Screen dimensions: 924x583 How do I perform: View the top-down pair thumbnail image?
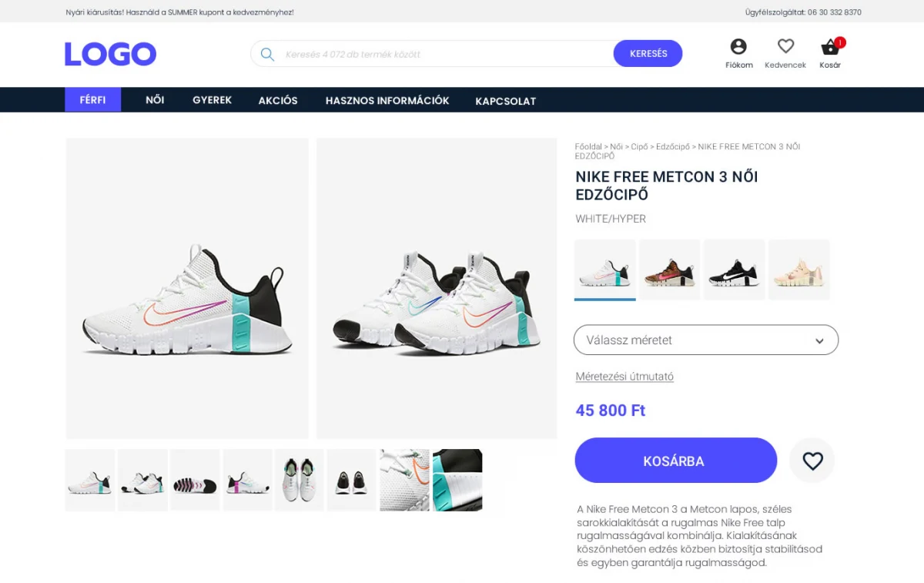click(x=300, y=480)
